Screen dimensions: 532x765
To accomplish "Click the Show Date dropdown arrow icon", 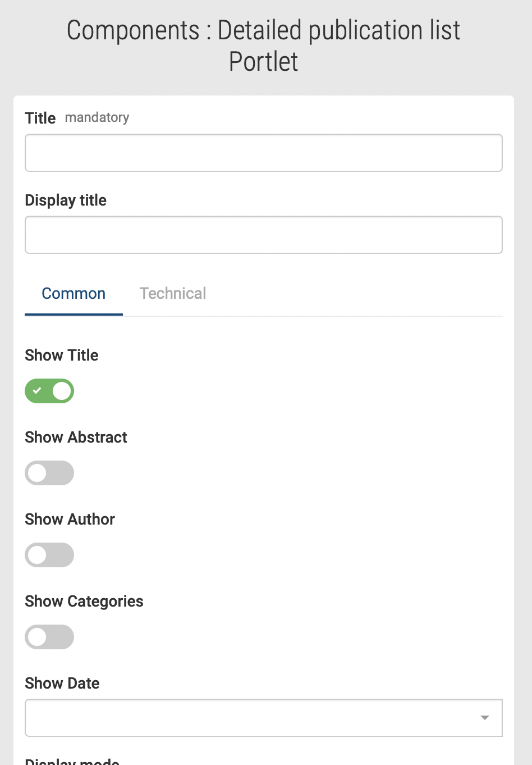I will [x=485, y=718].
